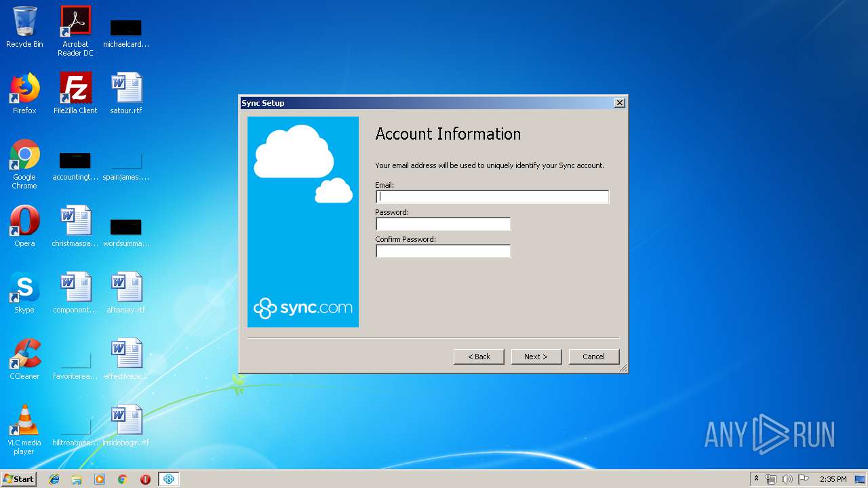Viewport: 868px width, 488px height.
Task: Open VLC media player shortcut
Action: (x=24, y=430)
